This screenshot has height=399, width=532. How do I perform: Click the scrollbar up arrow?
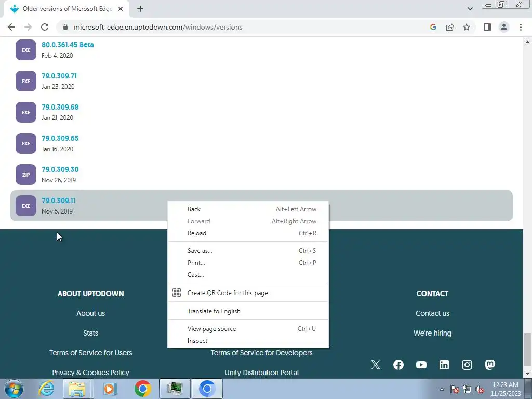point(527,42)
